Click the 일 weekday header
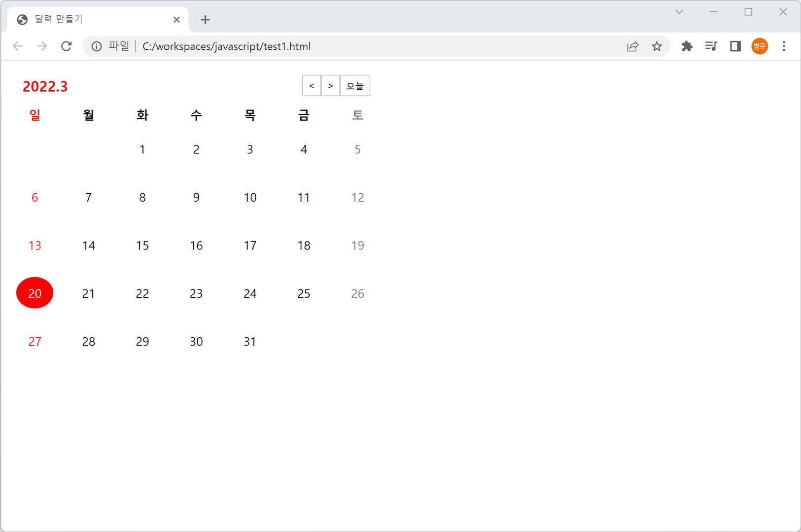The image size is (801, 532). click(35, 115)
